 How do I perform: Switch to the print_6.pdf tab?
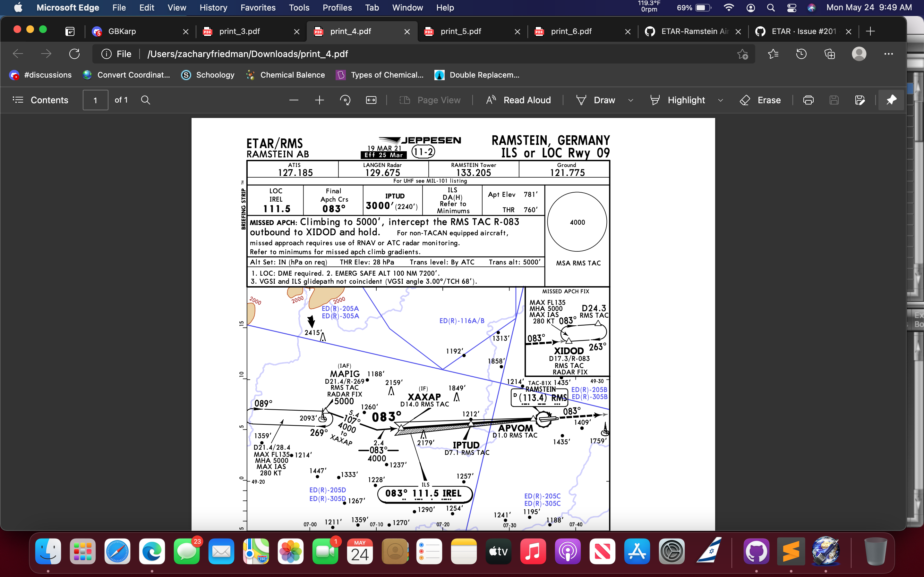(571, 31)
